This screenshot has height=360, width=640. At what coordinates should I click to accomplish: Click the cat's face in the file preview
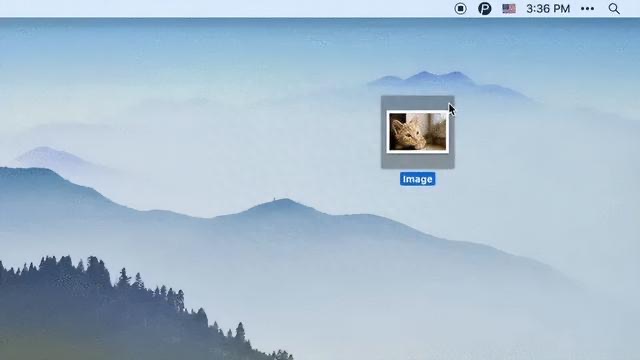pos(409,133)
